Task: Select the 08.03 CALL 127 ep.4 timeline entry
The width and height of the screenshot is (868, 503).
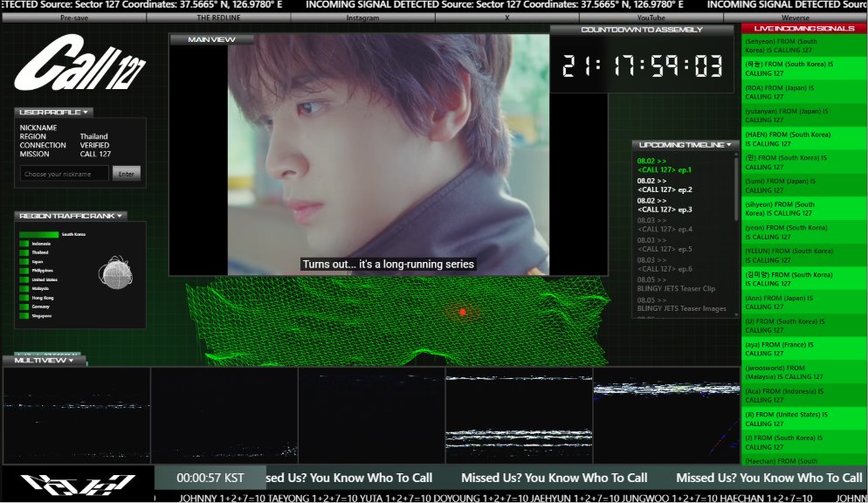Action: click(665, 224)
